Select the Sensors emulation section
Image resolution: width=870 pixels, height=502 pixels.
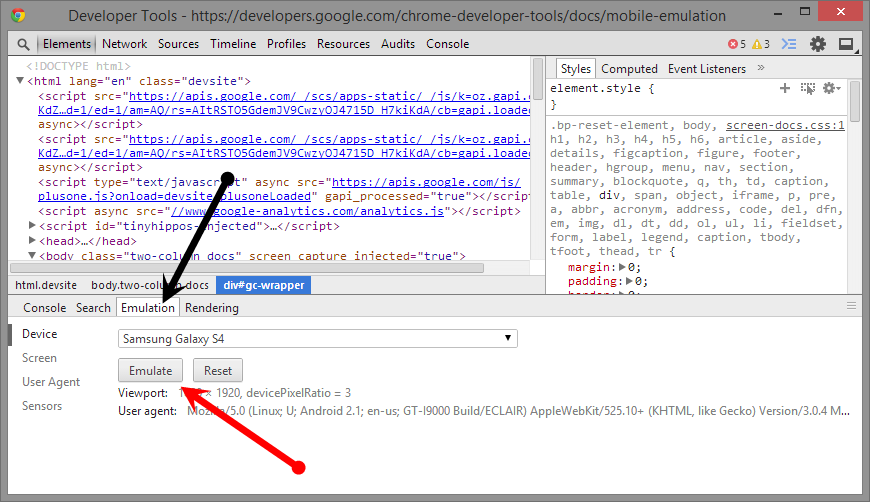click(42, 405)
